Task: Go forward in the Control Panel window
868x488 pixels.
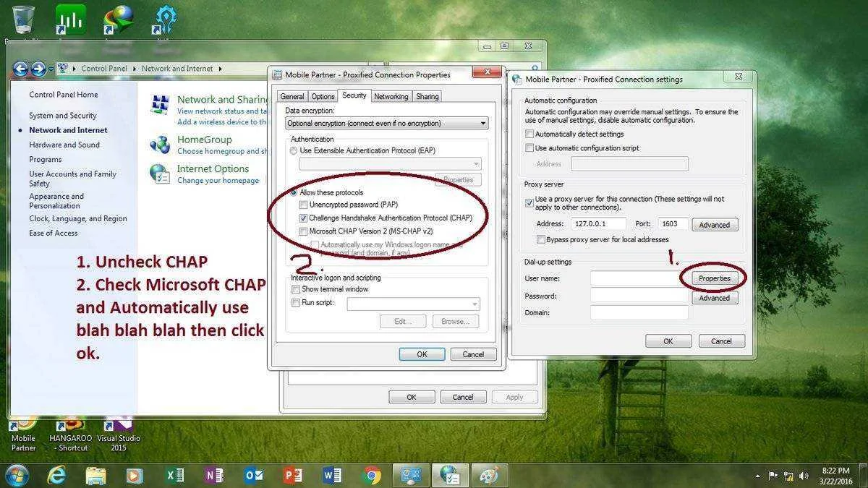Action: coord(38,69)
